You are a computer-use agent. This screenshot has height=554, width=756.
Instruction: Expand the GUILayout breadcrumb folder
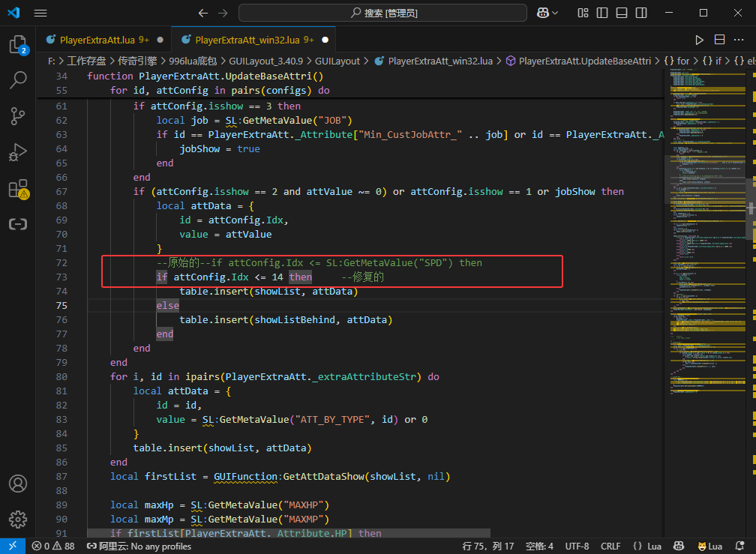pos(337,61)
